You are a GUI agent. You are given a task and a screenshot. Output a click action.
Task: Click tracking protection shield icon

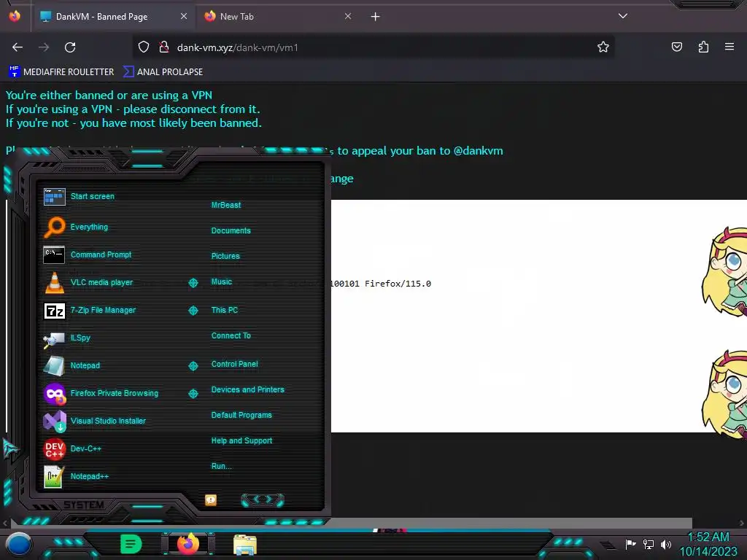(144, 47)
